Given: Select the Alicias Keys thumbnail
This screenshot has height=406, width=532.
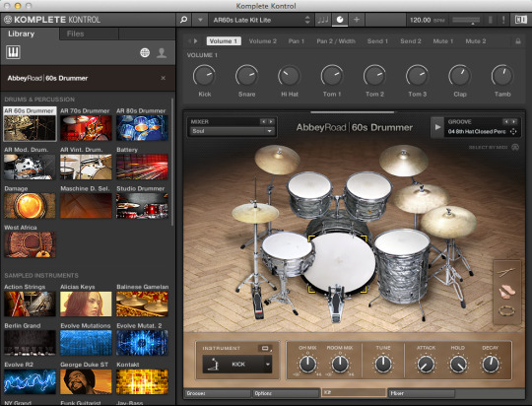Looking at the screenshot, I should [x=86, y=304].
